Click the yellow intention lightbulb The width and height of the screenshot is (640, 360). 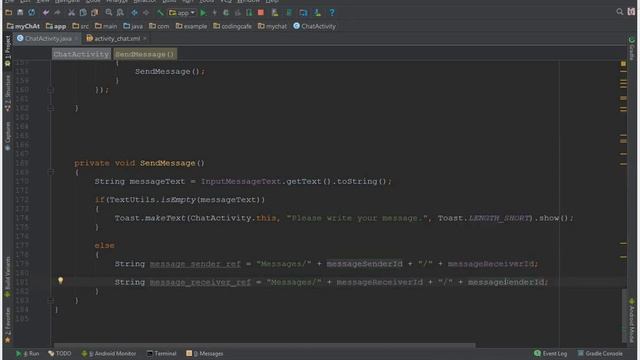[60, 280]
